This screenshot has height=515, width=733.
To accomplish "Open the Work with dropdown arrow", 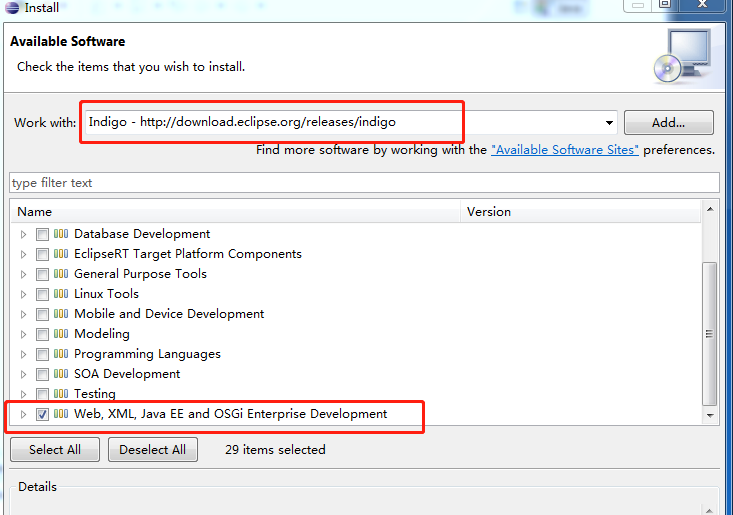I will 609,123.
